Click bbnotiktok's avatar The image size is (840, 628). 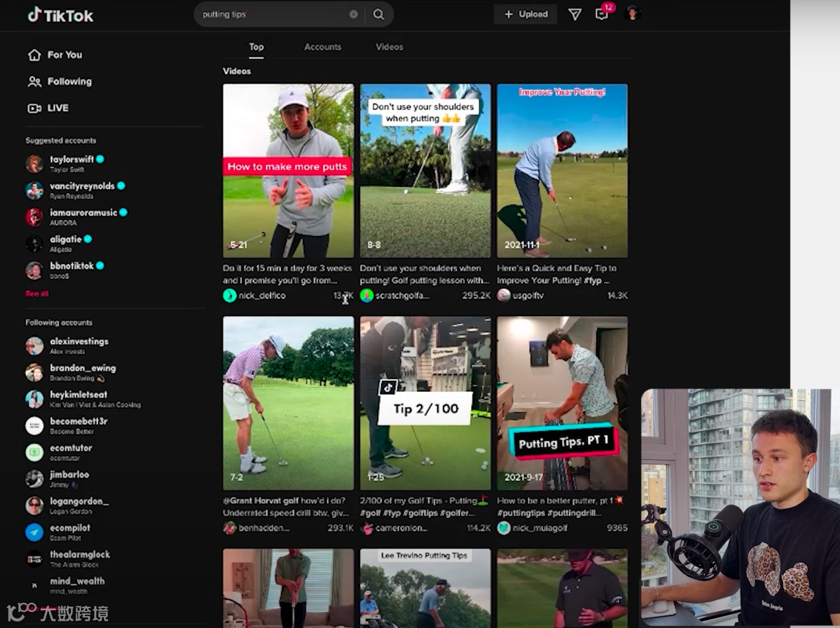coord(34,270)
